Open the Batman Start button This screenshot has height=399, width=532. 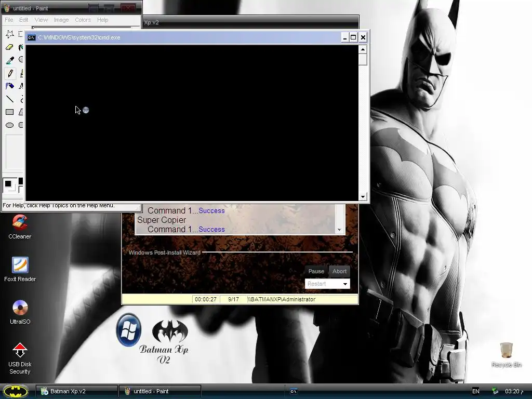16,391
